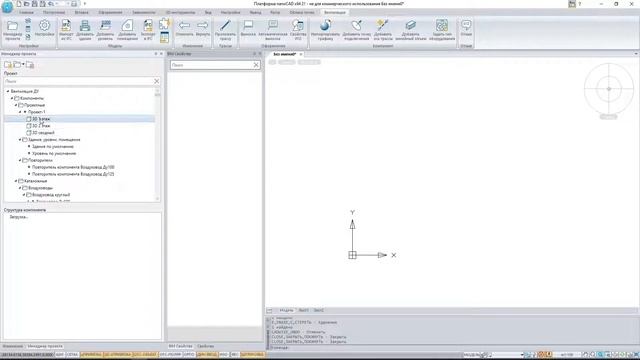This screenshot has height=360, width=640.
Task: Click the undo icon in the quick access toolbar
Action: 51,4
